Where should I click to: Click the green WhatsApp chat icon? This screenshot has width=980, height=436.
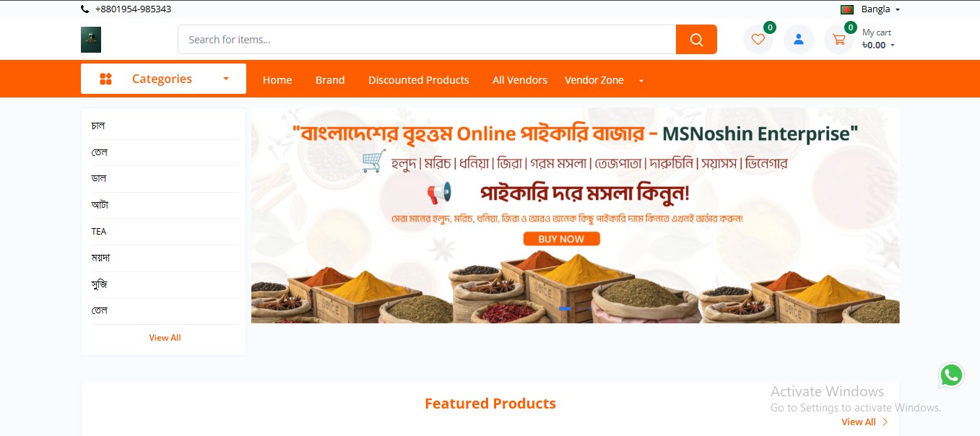[952, 375]
